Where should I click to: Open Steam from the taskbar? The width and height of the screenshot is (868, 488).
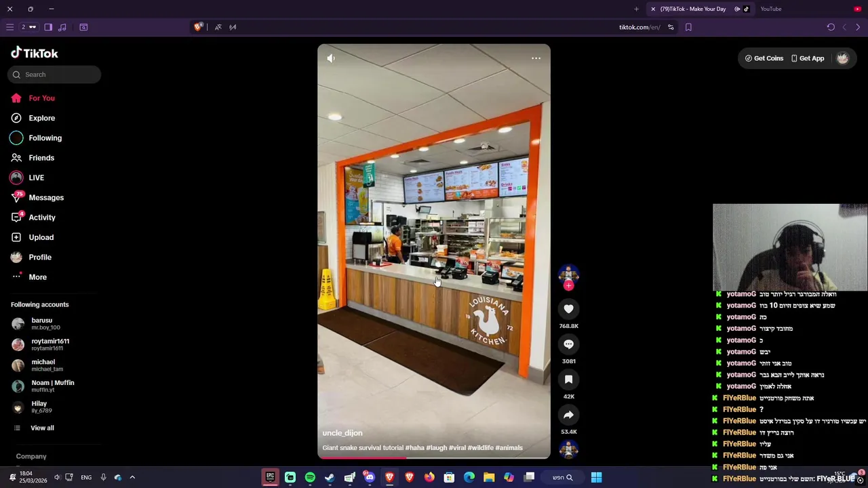(x=330, y=477)
